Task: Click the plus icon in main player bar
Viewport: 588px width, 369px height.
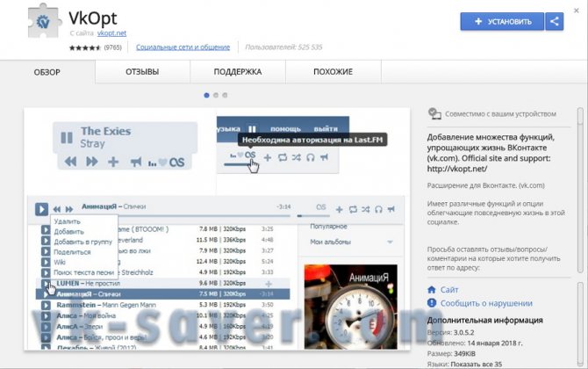Action: tap(339, 209)
